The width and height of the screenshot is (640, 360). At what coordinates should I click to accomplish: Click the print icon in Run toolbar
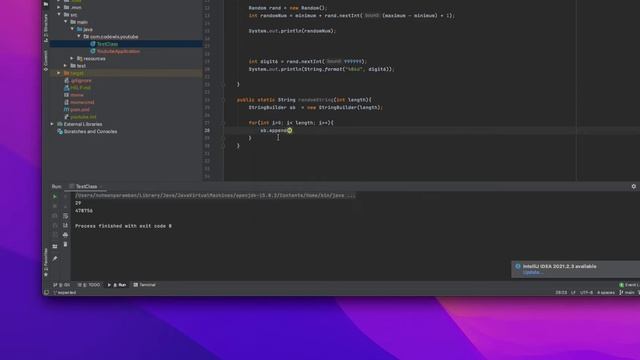[65, 235]
